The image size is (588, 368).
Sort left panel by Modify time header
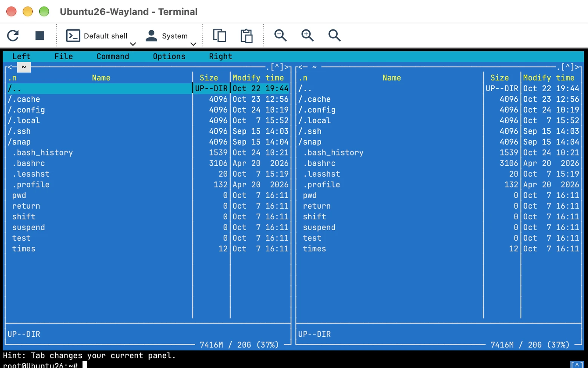(x=258, y=78)
